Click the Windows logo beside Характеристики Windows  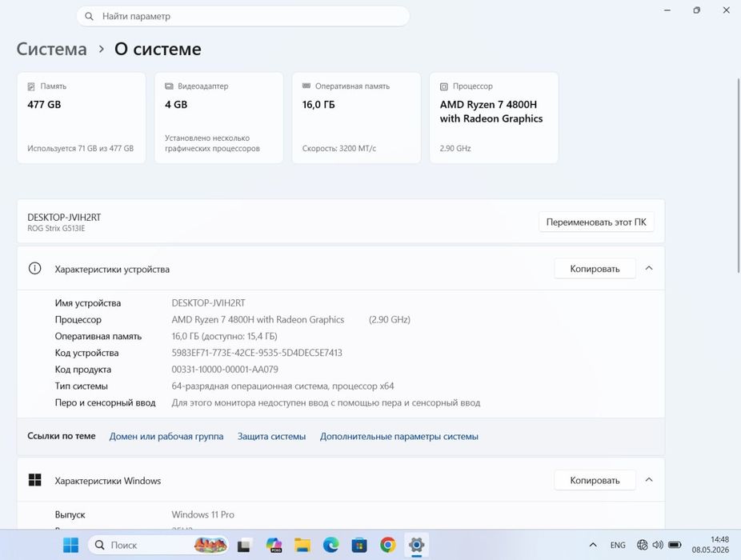(x=34, y=480)
